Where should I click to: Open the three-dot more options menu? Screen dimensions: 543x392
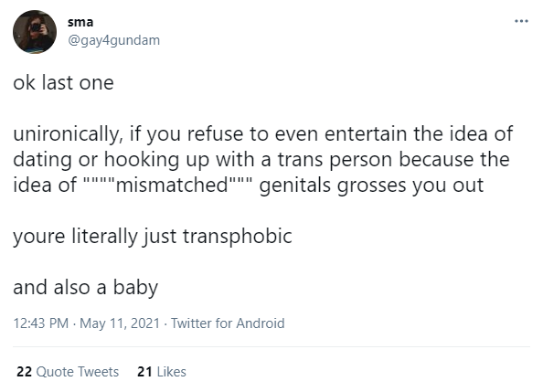coord(521,21)
